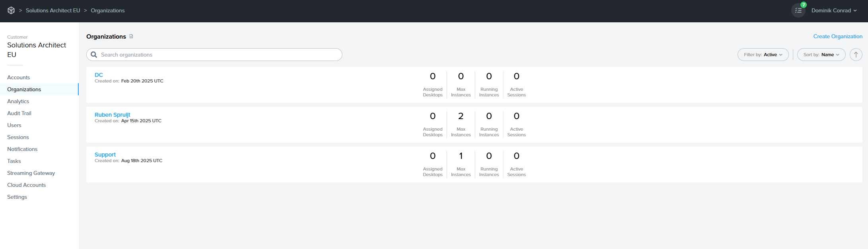868x249 pixels.
Task: Click the document icon beside Organizations heading
Action: [x=131, y=36]
